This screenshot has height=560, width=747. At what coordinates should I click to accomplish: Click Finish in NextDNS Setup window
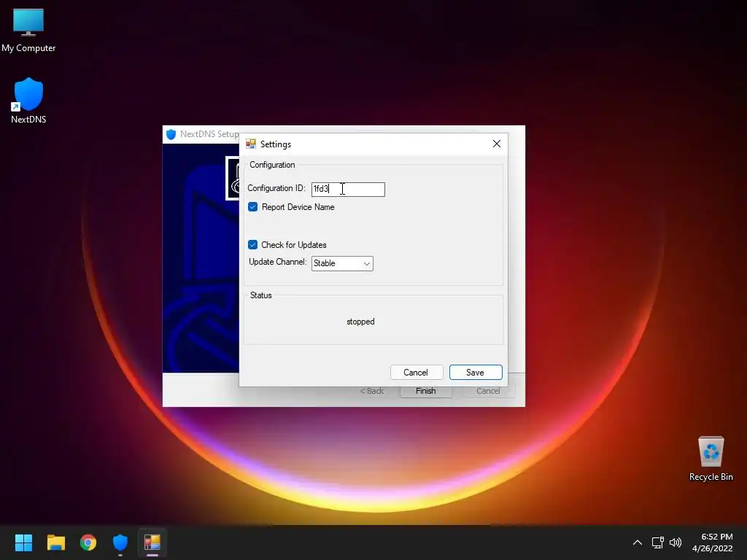click(426, 391)
